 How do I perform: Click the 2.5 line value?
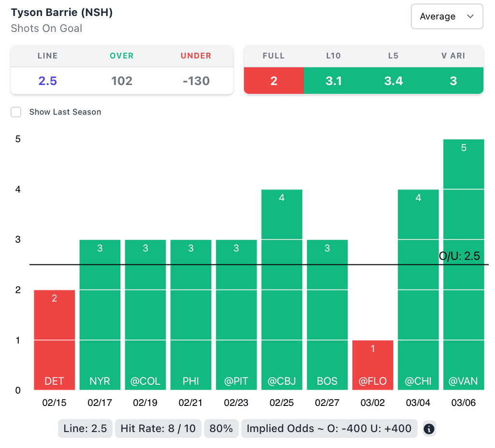48,81
